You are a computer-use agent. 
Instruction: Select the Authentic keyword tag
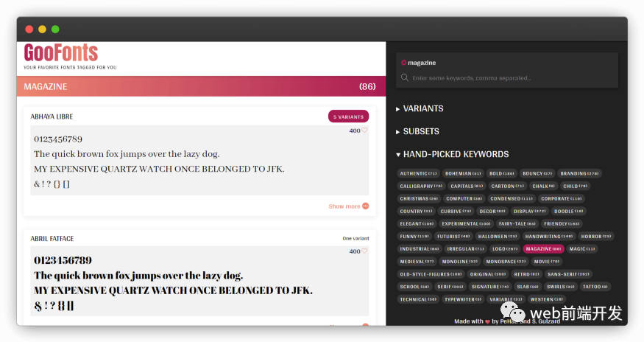tap(418, 173)
